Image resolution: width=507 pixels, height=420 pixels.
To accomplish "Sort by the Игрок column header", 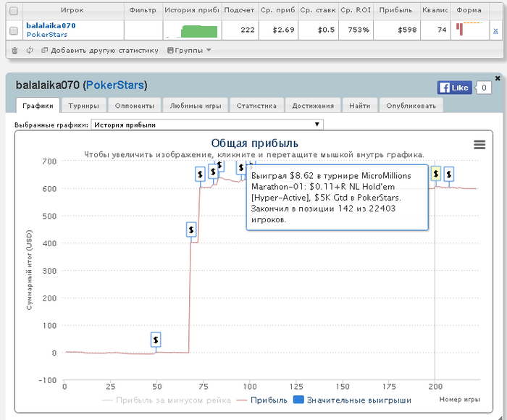I will coord(72,10).
